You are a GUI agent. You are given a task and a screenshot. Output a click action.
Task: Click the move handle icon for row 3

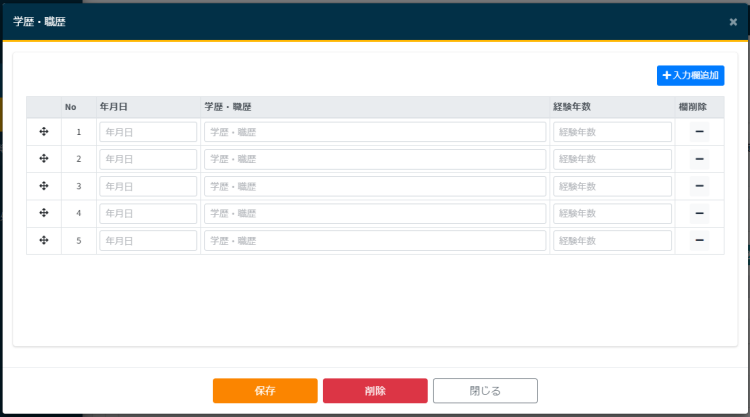pyautogui.click(x=44, y=186)
